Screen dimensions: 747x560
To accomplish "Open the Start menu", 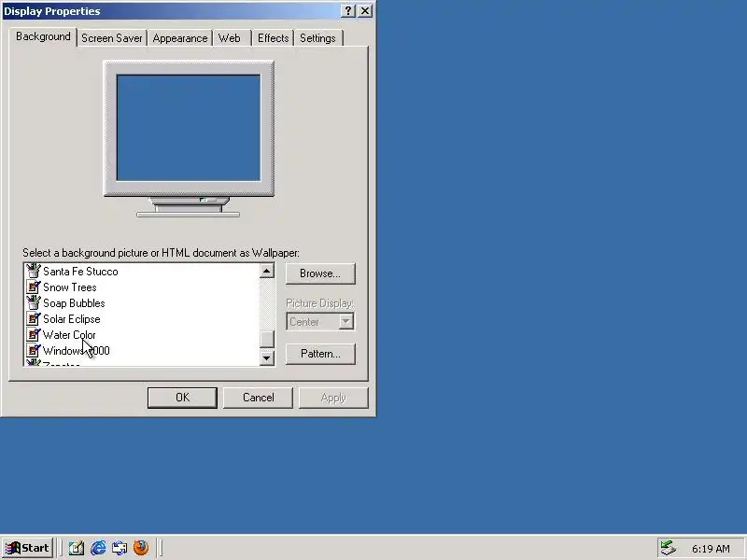I will coord(28,548).
